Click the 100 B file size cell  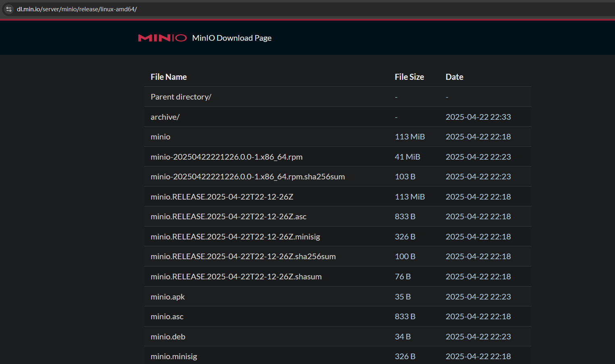pyautogui.click(x=405, y=256)
